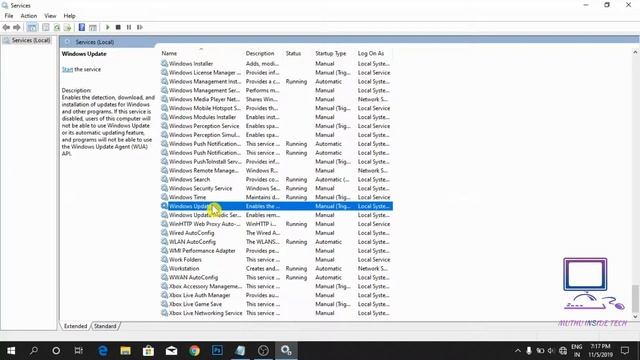Toggle the Show/Hide Action Pane toolbar icon
640x360 pixels.
click(x=93, y=27)
